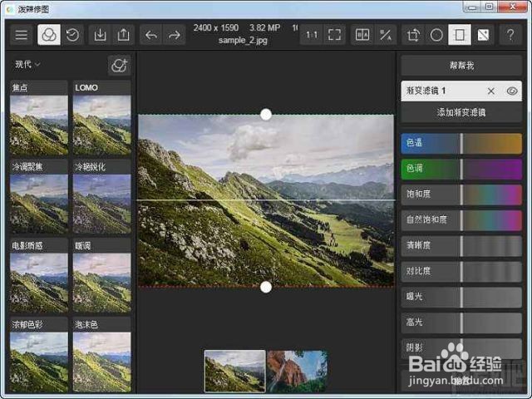Select the crop and rotate tool

point(413,35)
